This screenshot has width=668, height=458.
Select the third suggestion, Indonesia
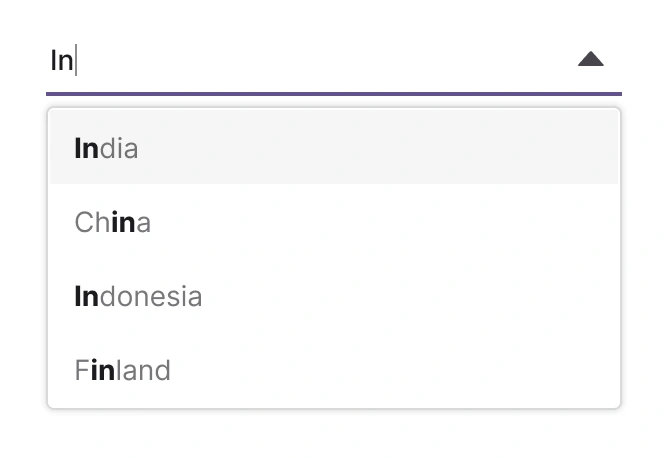[139, 297]
